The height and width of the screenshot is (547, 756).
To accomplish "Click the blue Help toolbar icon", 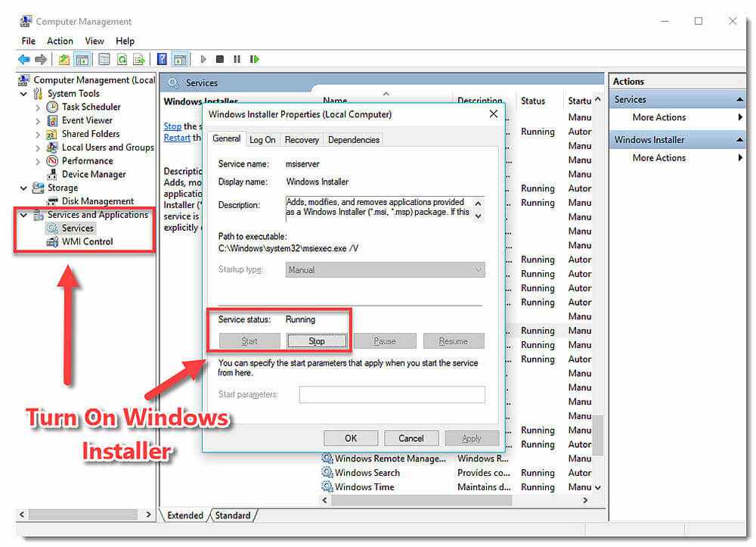I will [x=162, y=59].
